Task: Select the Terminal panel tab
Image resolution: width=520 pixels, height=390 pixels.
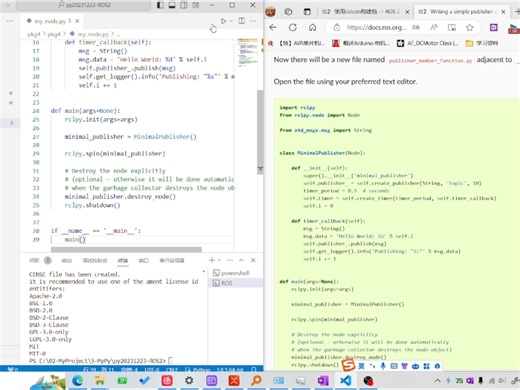Action: pyautogui.click(x=123, y=260)
